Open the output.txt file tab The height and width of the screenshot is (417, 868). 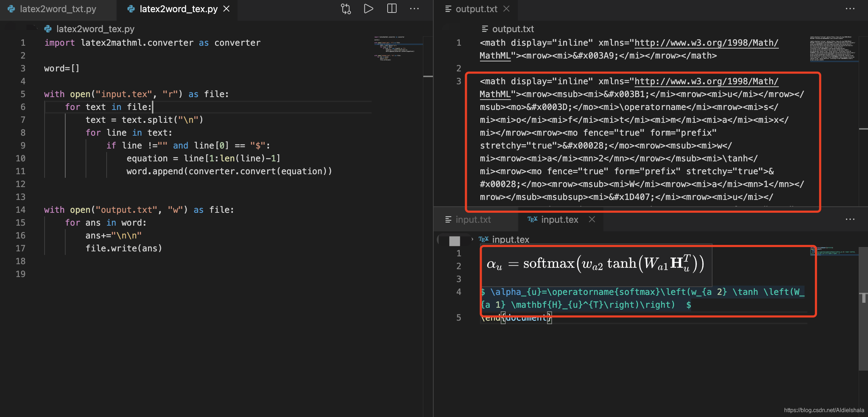click(475, 9)
